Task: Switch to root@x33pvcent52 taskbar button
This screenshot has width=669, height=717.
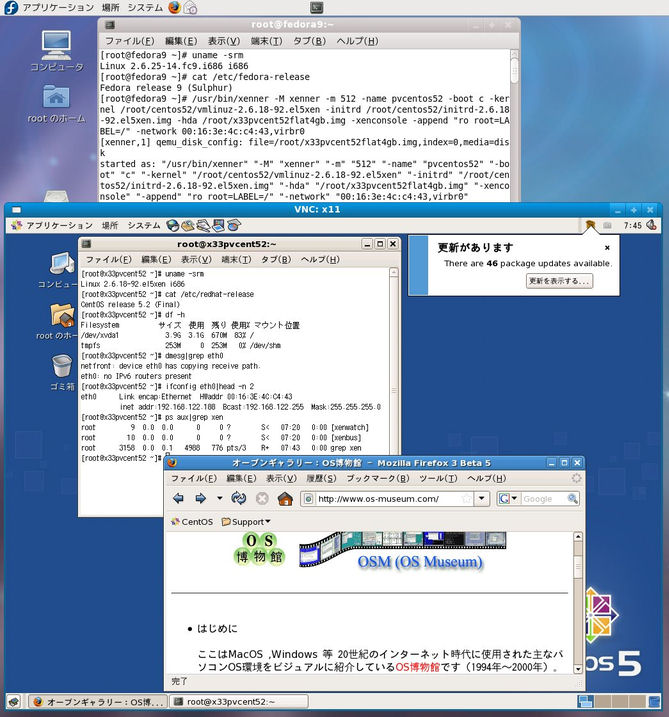Action: point(239,701)
